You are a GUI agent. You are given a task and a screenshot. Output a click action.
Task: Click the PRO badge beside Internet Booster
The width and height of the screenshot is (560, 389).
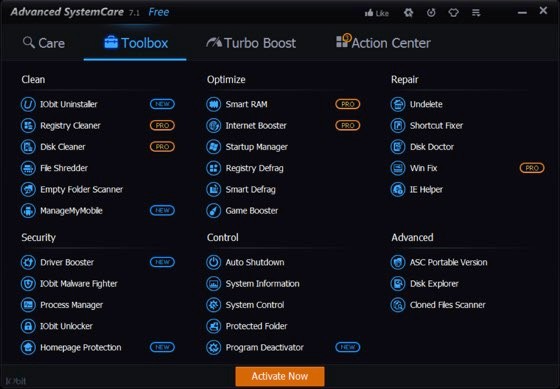coord(348,126)
